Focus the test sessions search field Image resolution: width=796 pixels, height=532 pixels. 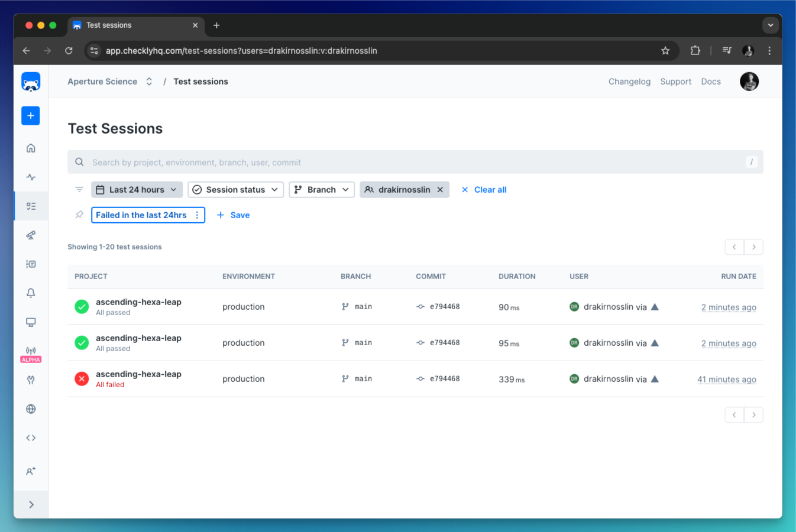tap(415, 162)
